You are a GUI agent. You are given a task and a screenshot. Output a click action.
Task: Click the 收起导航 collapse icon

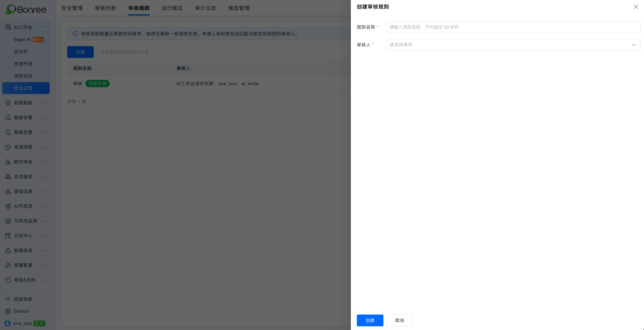pyautogui.click(x=8, y=299)
